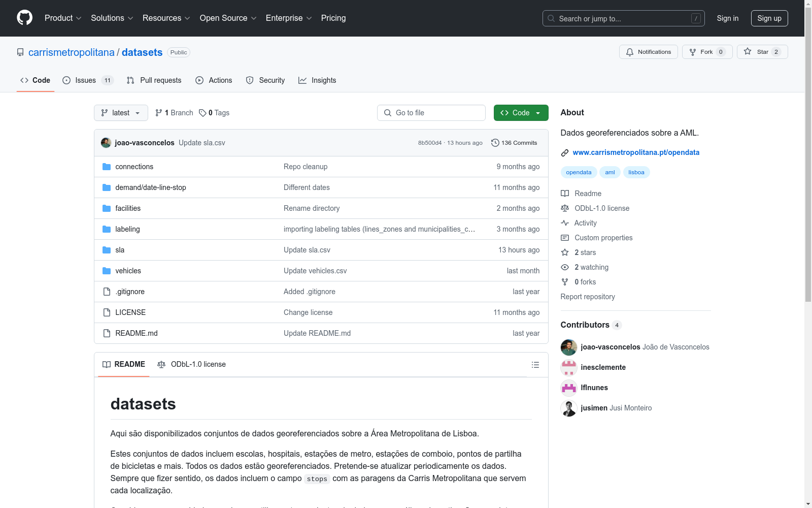Open the Issues tab

coord(88,80)
